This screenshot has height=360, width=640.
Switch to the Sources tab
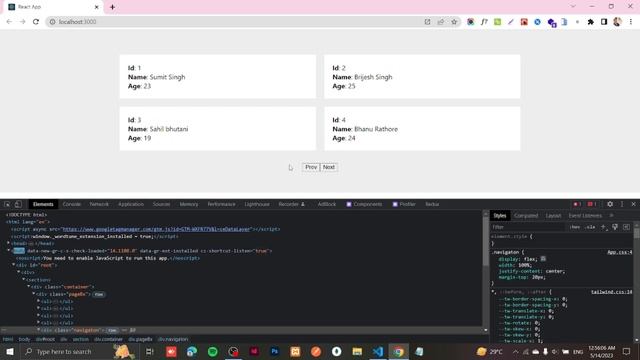pos(161,204)
